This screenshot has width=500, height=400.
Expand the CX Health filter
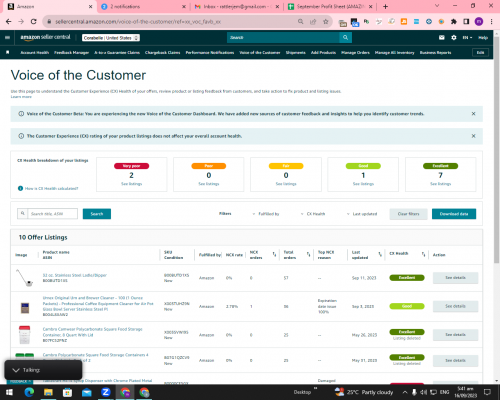point(313,214)
